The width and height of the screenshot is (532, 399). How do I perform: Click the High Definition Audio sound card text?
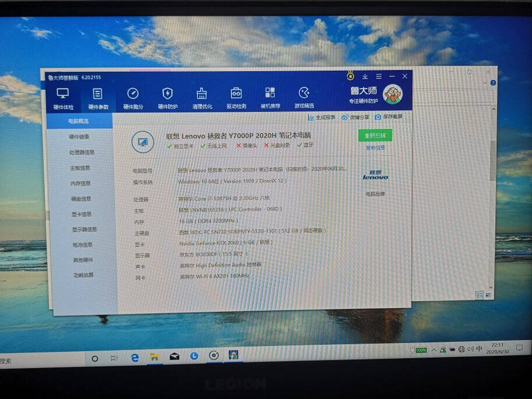point(220,265)
